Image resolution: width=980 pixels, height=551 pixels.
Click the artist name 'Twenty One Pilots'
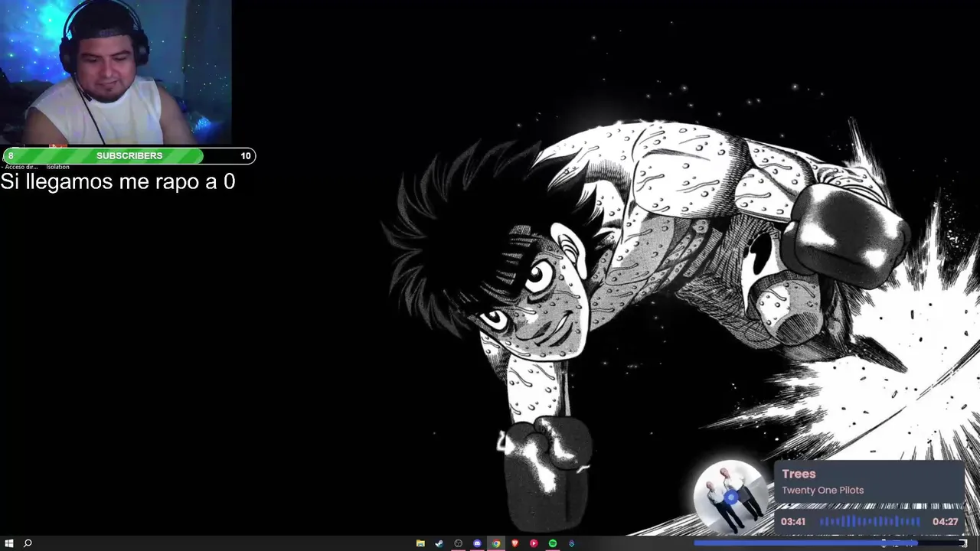click(822, 491)
